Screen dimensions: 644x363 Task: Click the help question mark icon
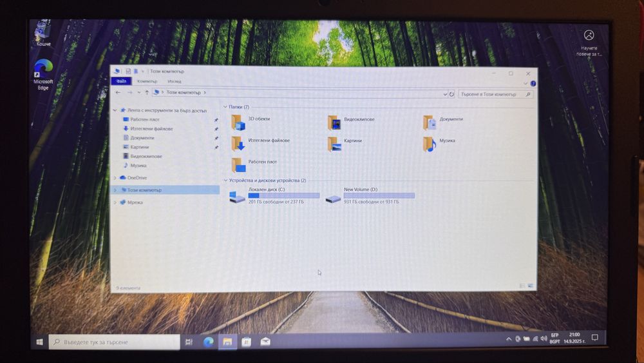533,83
